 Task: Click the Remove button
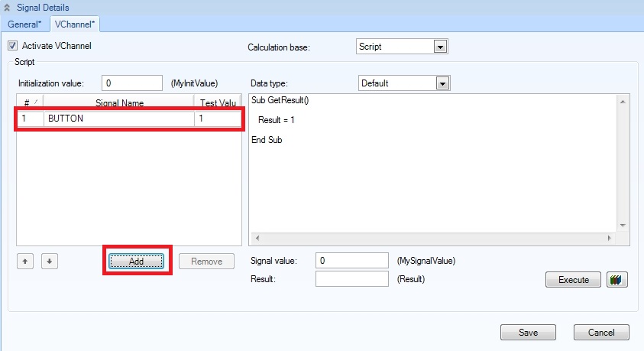tap(206, 262)
